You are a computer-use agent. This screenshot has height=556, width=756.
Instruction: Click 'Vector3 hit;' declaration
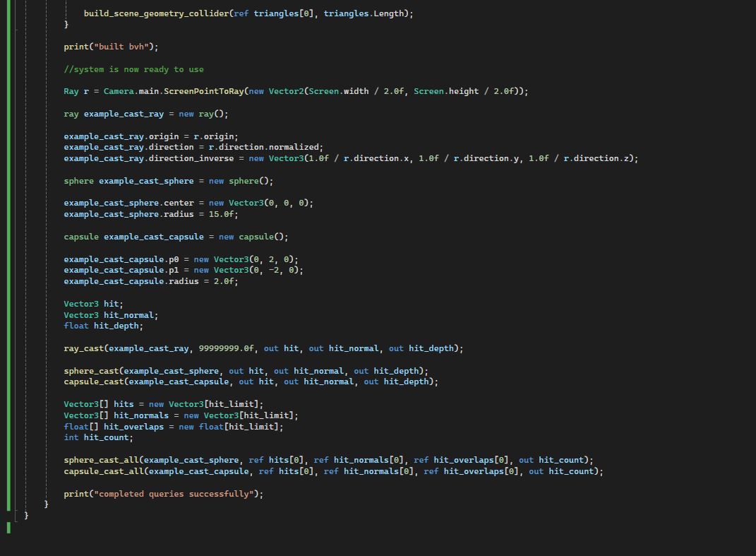click(93, 304)
